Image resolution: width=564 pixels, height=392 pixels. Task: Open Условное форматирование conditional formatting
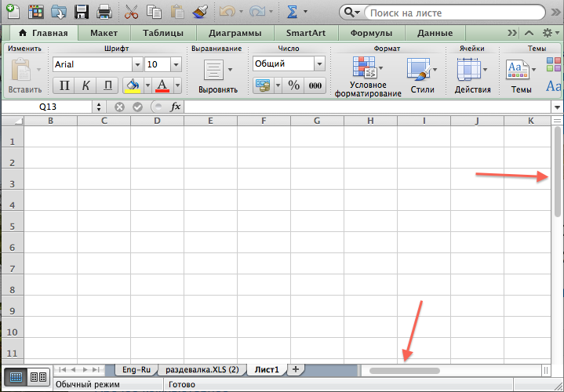[368, 76]
